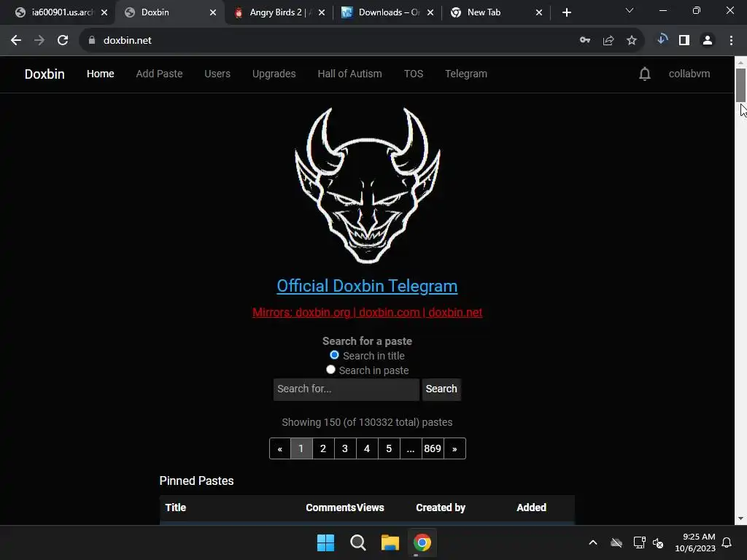Viewport: 747px width, 560px height.
Task: Click the muted volume tray icon
Action: pyautogui.click(x=659, y=542)
